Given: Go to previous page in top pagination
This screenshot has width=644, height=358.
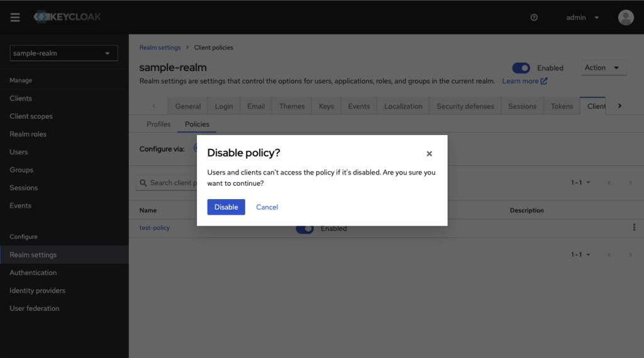Looking at the screenshot, I should point(609,183).
